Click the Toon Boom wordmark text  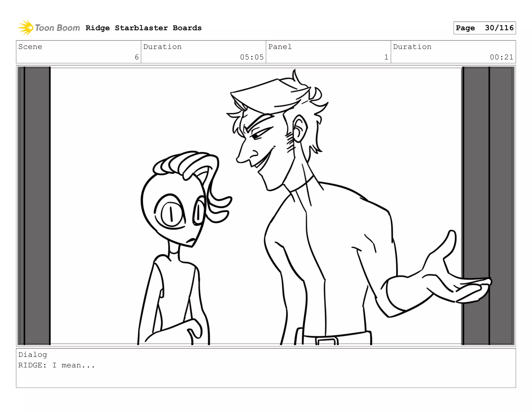click(x=57, y=28)
